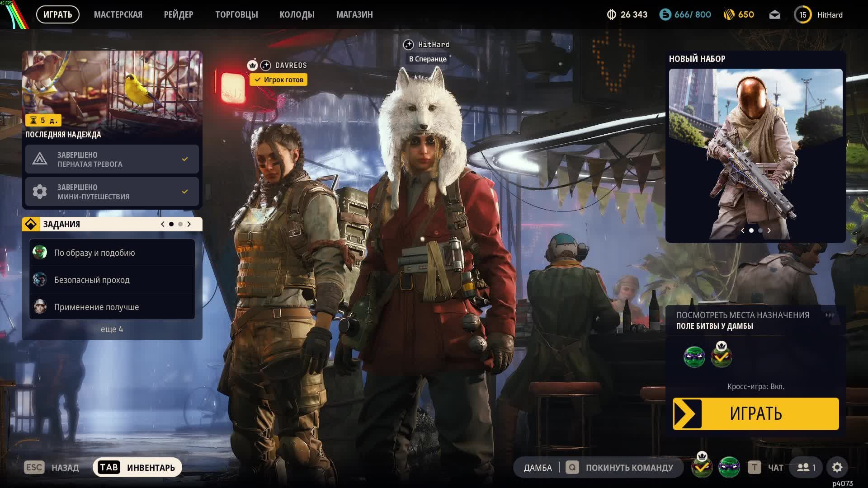
Task: Click the quest icon beside По образу и подобию
Action: [40, 253]
